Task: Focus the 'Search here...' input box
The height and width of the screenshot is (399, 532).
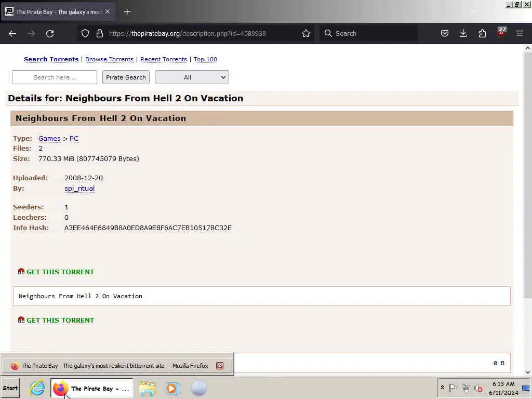Action: [54, 77]
